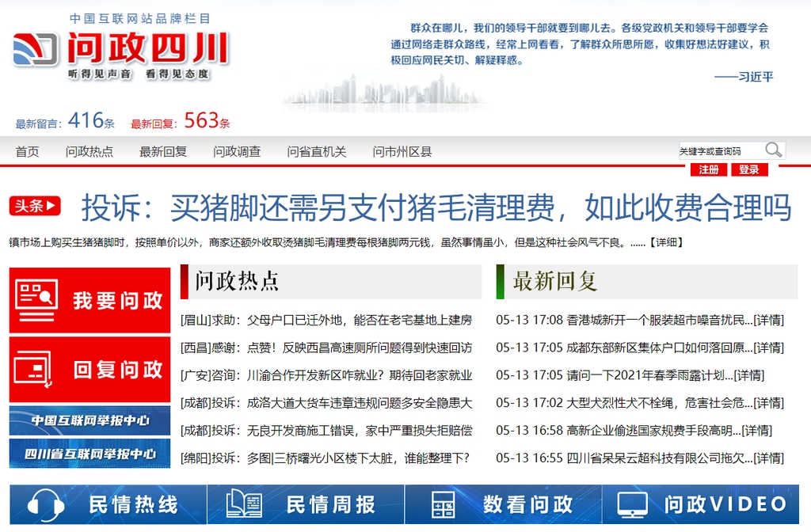Screen dimensions: 811x532
Task: Open 详情 for 香港城 supermarket noise reply
Action: [768, 321]
